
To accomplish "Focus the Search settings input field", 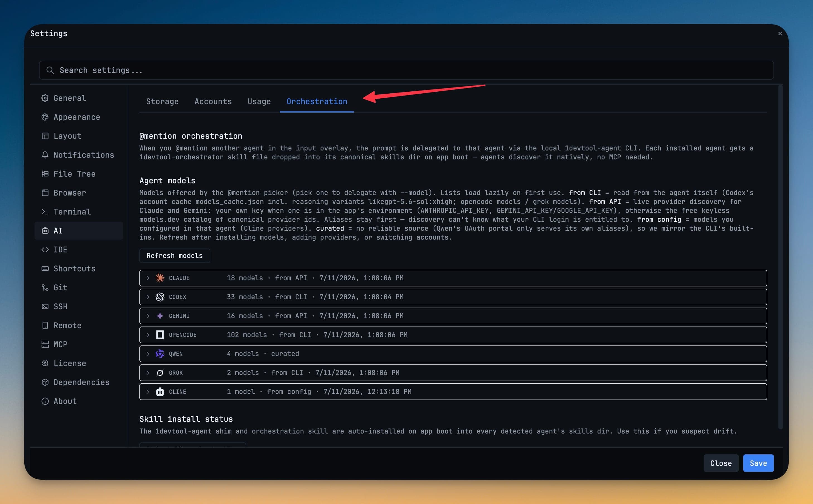I will click(x=406, y=70).
